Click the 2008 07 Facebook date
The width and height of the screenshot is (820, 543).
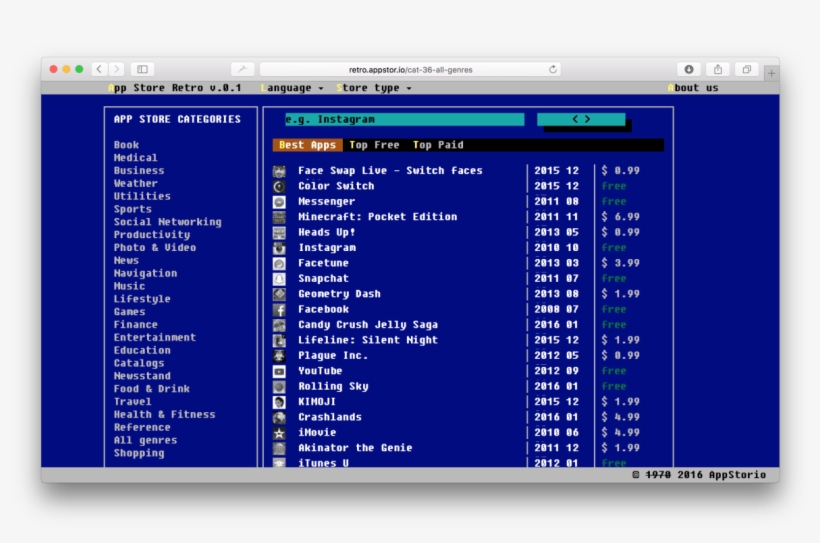(x=556, y=309)
